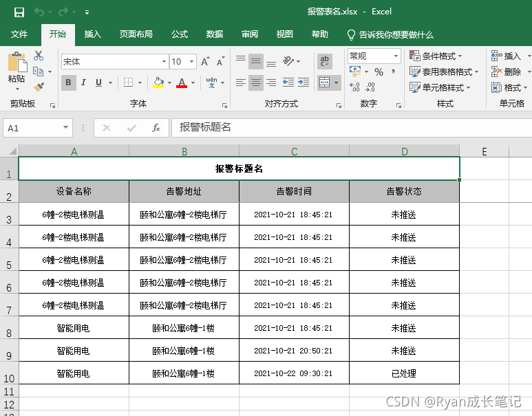
Task: Click the Cut scissors icon
Action: click(x=39, y=56)
